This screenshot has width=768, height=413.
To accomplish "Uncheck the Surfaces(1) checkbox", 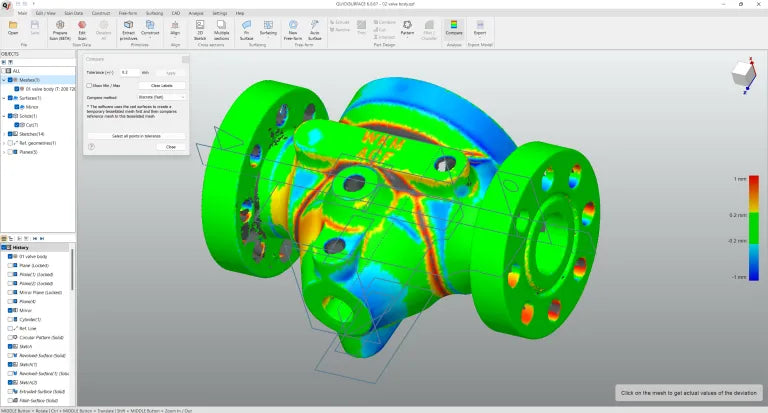I will click(10, 98).
